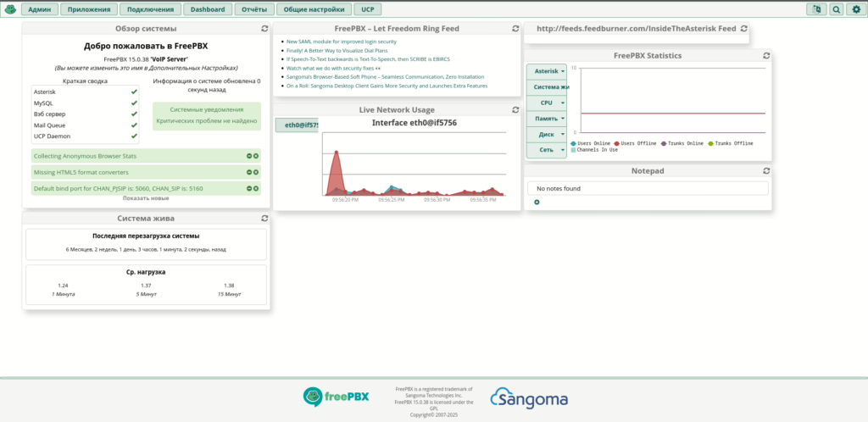Toggle Channels In Use legend series
Image resolution: width=868 pixels, height=422 pixels.
tap(594, 149)
